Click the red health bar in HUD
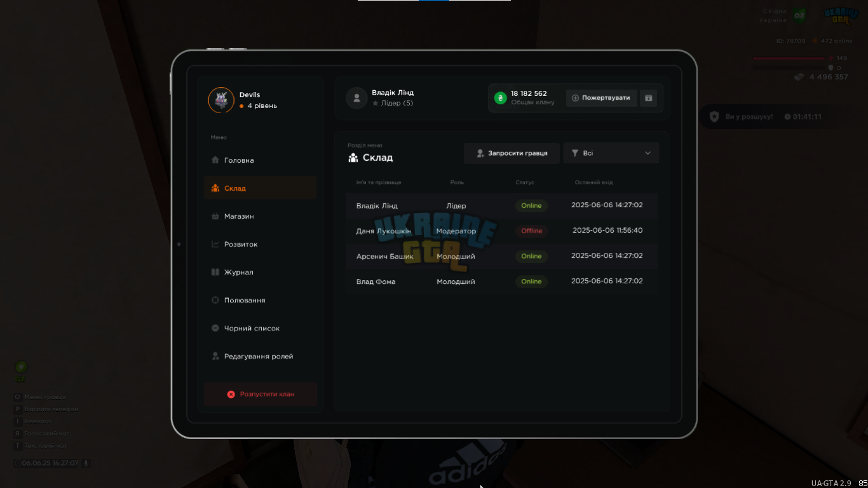868x488 pixels. click(x=789, y=58)
